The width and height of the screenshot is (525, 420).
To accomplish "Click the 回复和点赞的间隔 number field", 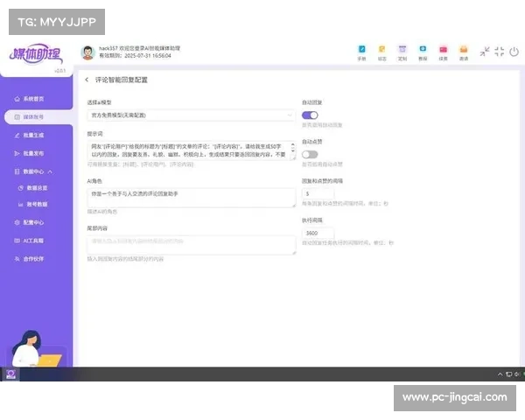I will click(x=318, y=194).
